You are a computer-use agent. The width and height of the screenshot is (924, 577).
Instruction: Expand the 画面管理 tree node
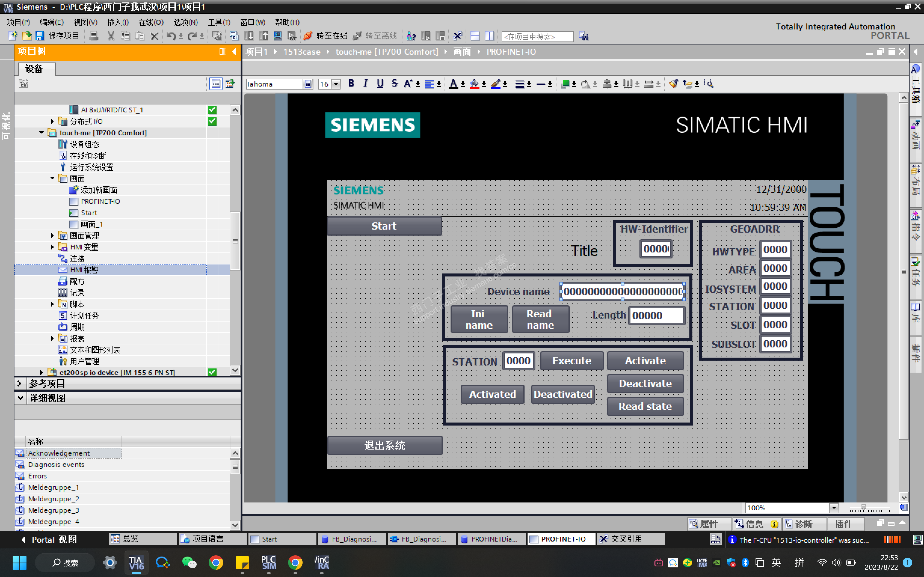52,236
